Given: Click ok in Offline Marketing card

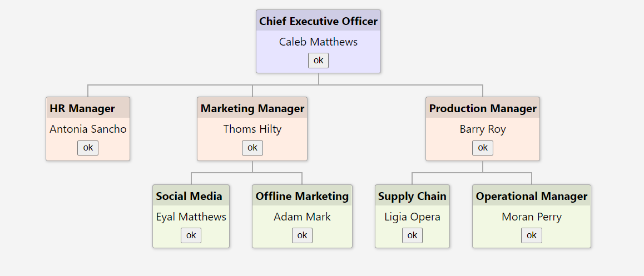Looking at the screenshot, I should 302,235.
